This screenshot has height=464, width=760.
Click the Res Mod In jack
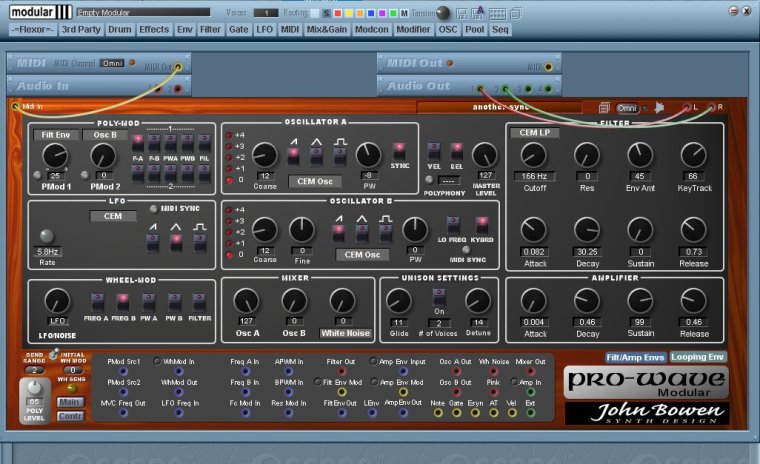[288, 413]
